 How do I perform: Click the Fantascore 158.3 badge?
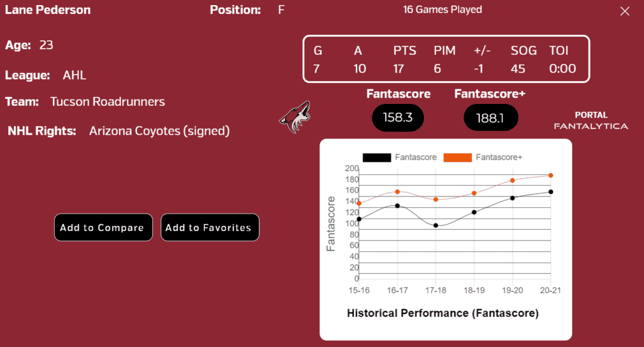pos(397,118)
